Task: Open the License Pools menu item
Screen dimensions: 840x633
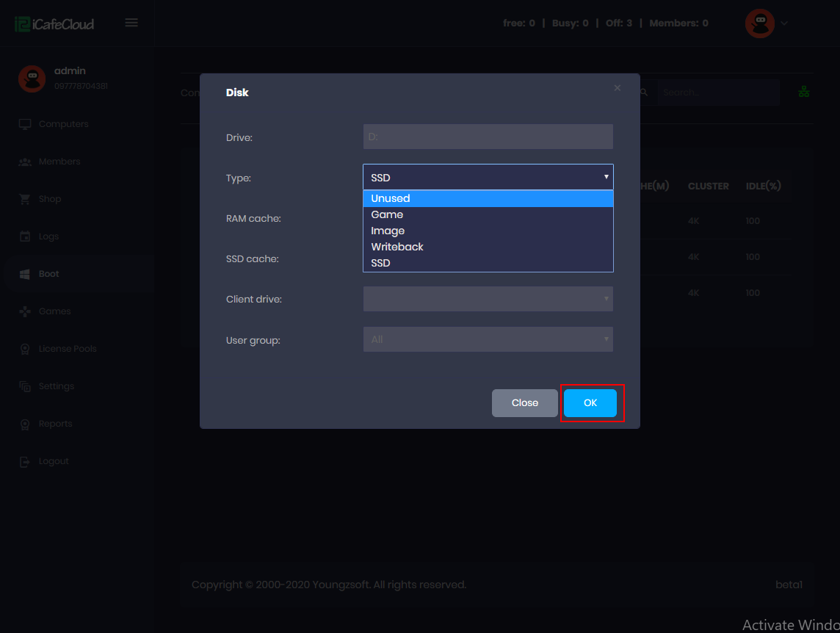Action: tap(25, 348)
